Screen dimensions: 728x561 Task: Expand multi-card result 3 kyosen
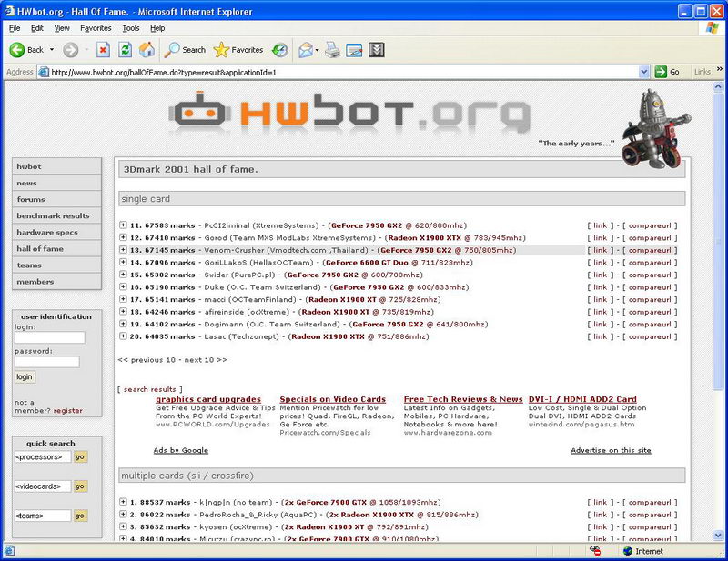pyautogui.click(x=123, y=526)
